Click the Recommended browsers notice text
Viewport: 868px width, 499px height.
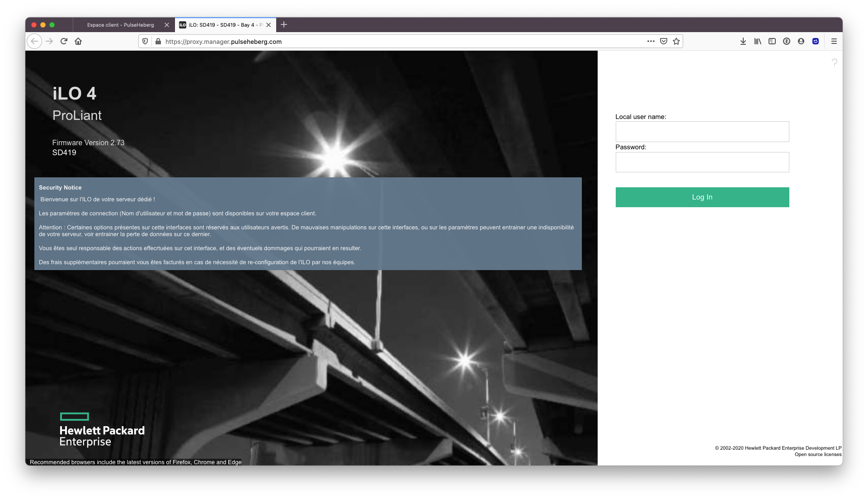[136, 462]
